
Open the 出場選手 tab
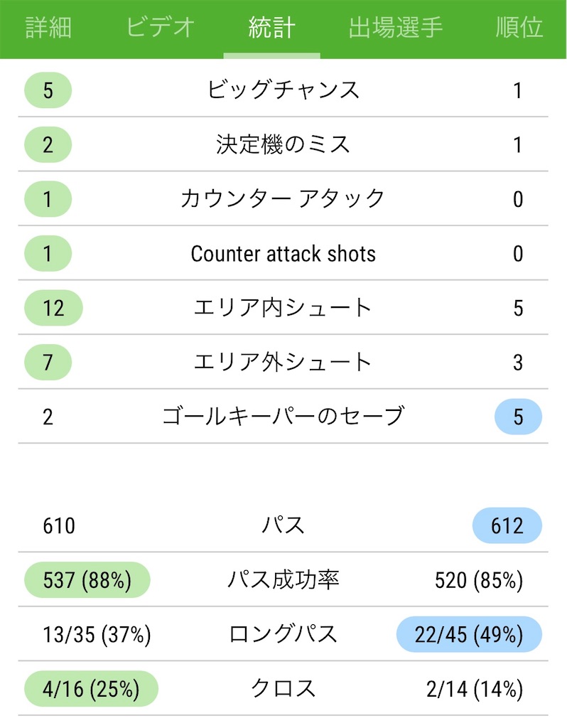tap(396, 28)
